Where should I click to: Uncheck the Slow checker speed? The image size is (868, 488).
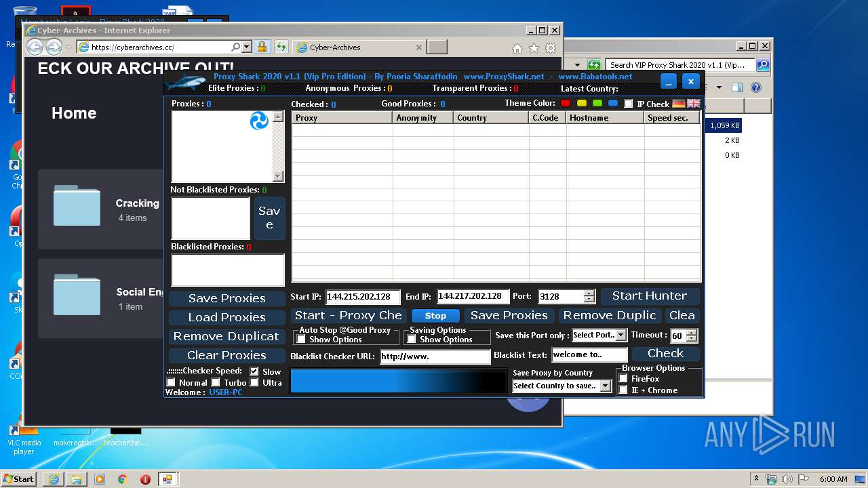click(254, 371)
